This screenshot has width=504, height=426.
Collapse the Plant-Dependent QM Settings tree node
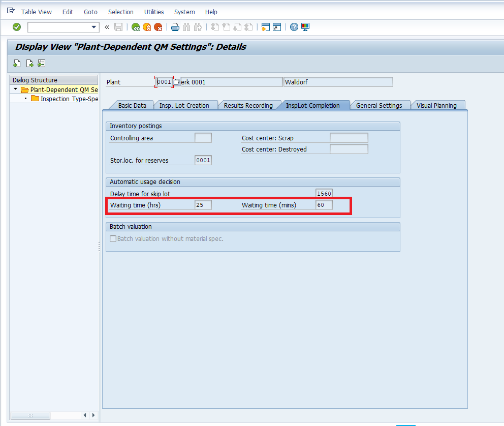click(15, 89)
